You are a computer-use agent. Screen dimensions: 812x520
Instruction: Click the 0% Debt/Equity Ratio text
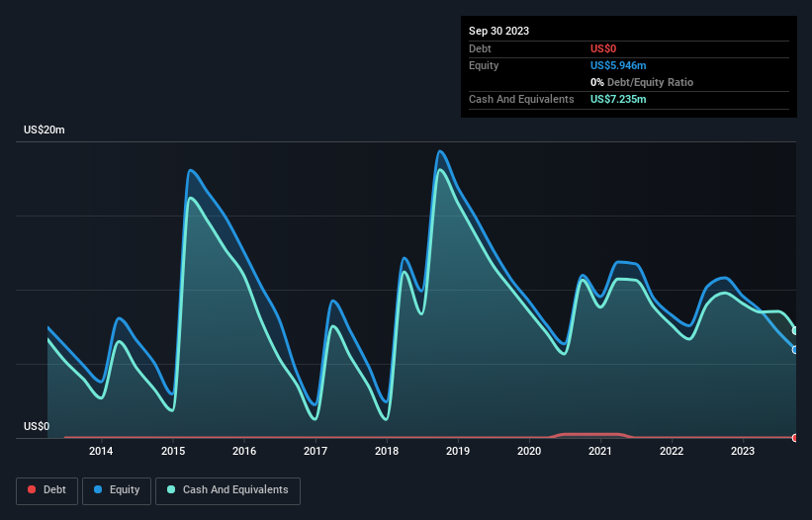pyautogui.click(x=642, y=82)
